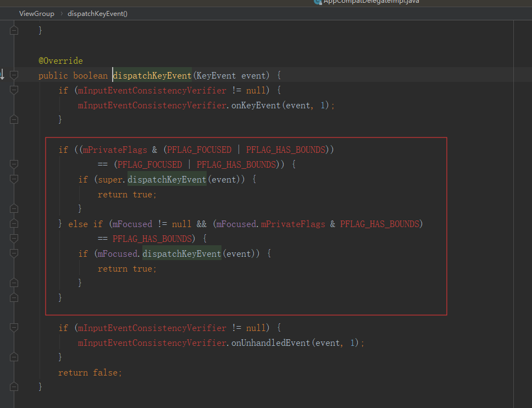532x408 pixels.
Task: Click the 'super' keyword
Action: click(x=110, y=180)
